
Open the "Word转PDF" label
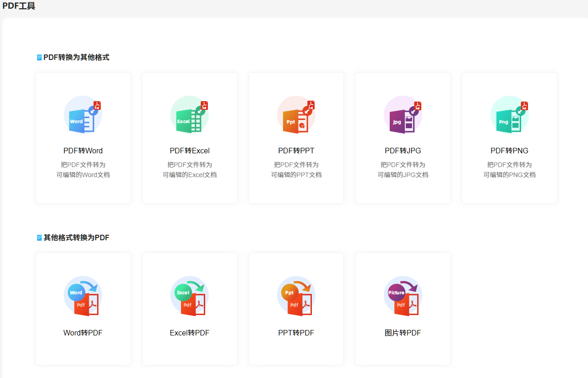[83, 333]
